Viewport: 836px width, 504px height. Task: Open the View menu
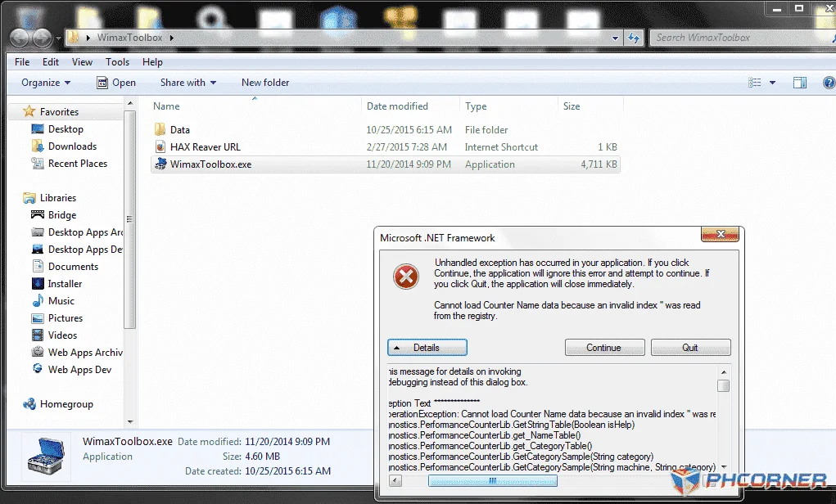click(x=82, y=62)
